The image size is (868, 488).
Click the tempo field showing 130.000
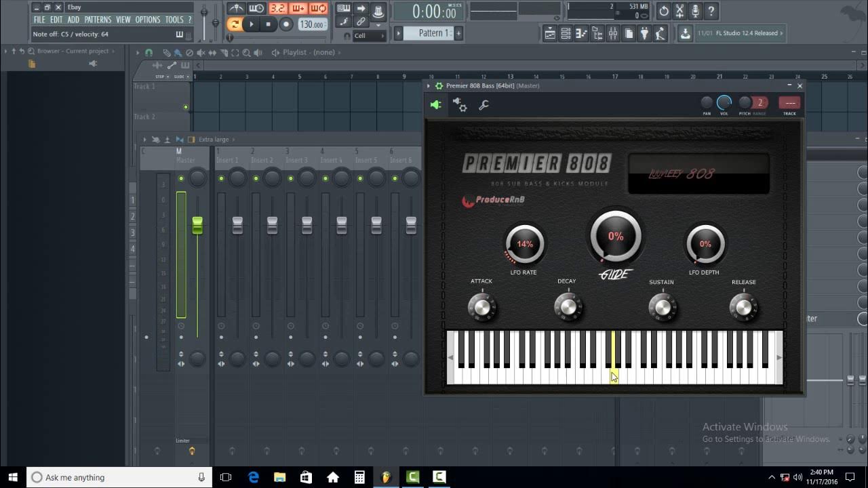312,24
